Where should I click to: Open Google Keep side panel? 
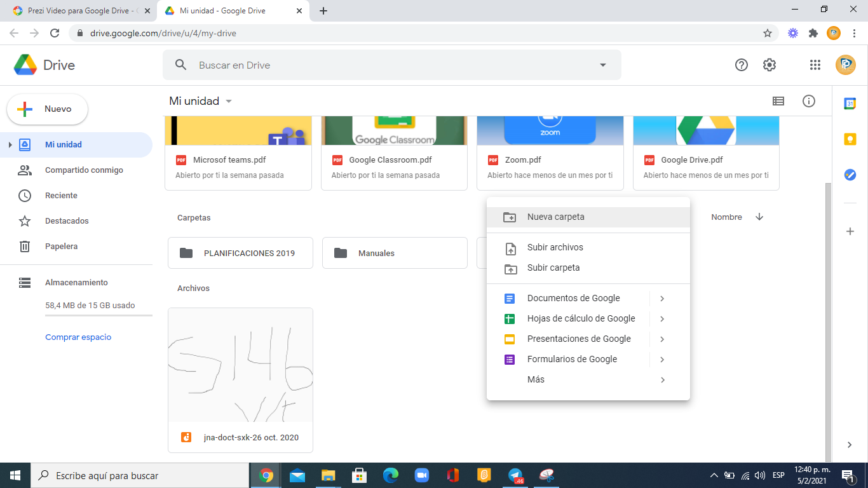(x=850, y=139)
